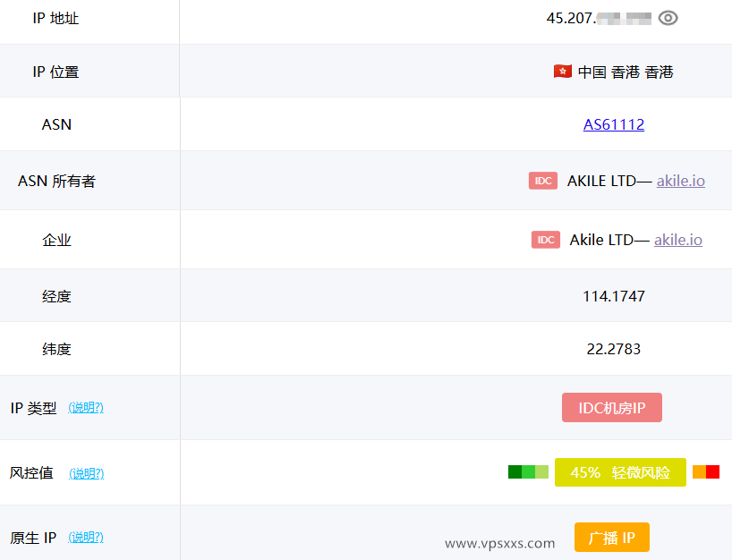Click the dark green risk bar segment
732x560 pixels.
pos(513,471)
